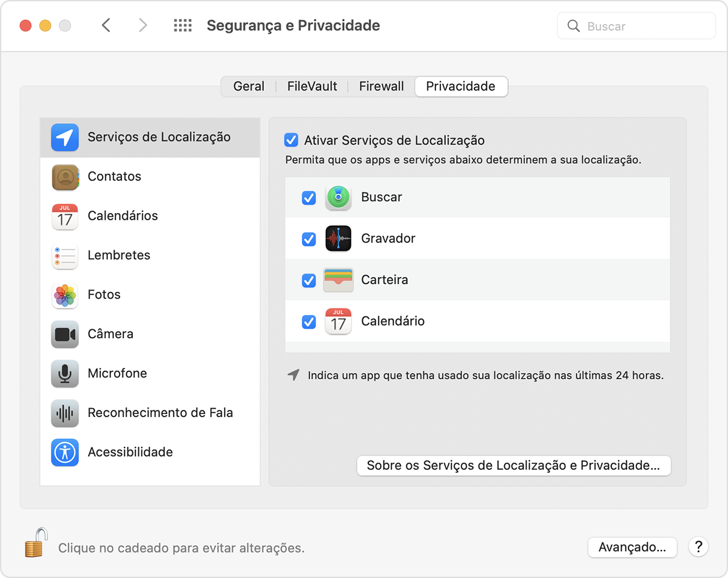
Task: Uncheck location access for Gravador
Action: coord(309,239)
